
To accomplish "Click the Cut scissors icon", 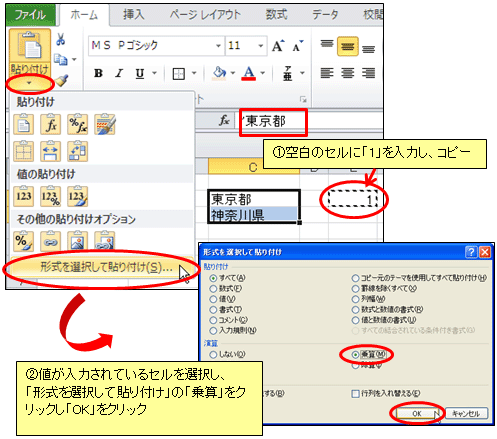I will click(x=60, y=39).
